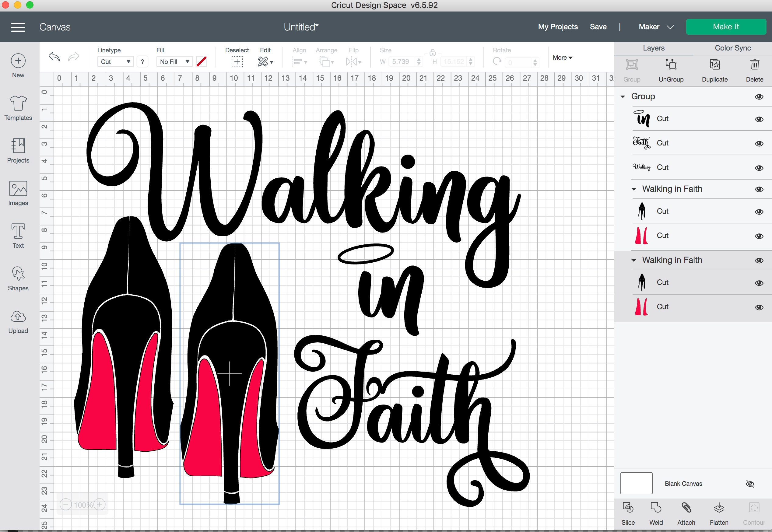Click Save to save the project
772x532 pixels.
coord(598,27)
